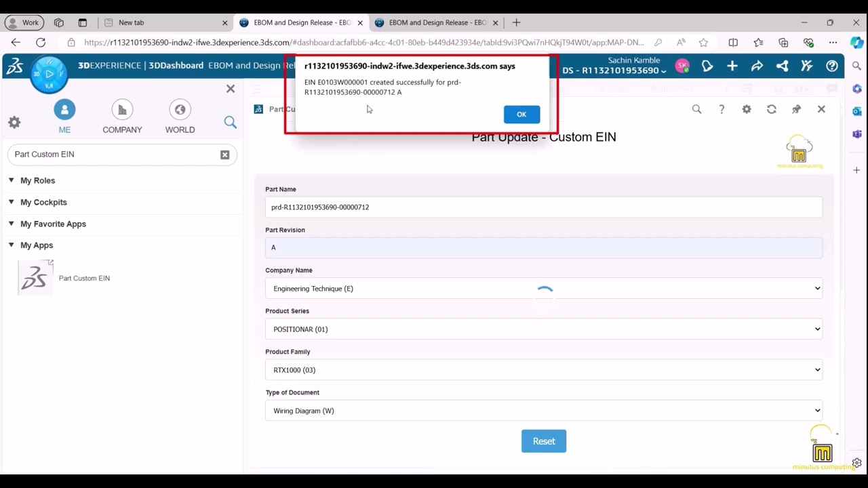Screen dimensions: 868x488
Task: Open the read aloud icon in address bar
Action: click(x=681, y=42)
